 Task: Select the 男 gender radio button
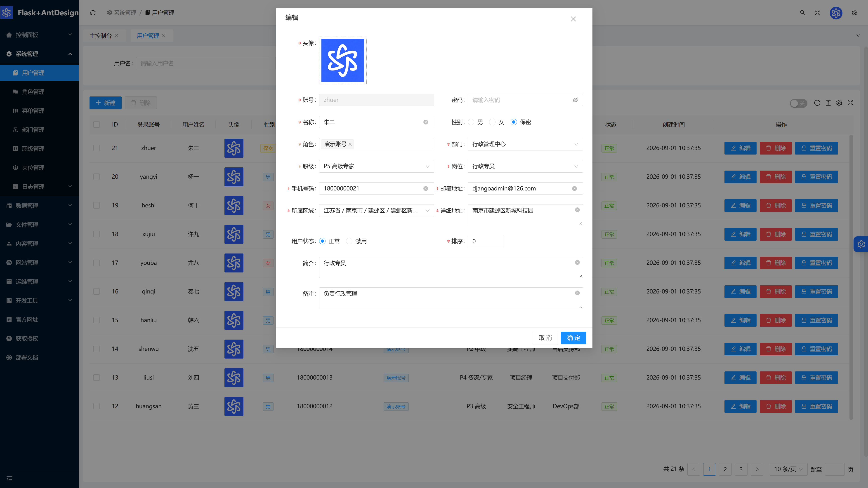471,122
